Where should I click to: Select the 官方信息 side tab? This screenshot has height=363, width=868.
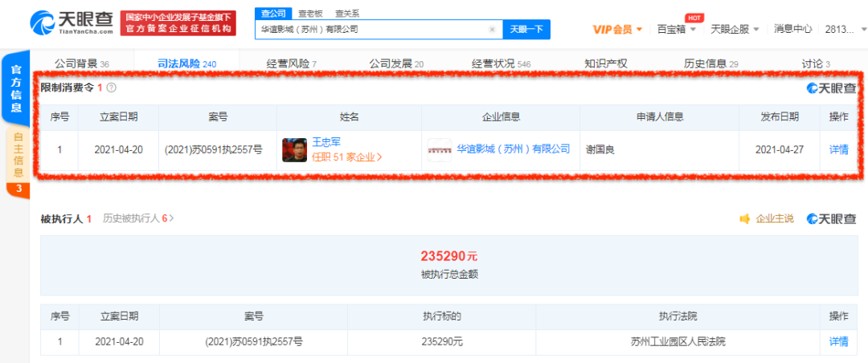16,88
